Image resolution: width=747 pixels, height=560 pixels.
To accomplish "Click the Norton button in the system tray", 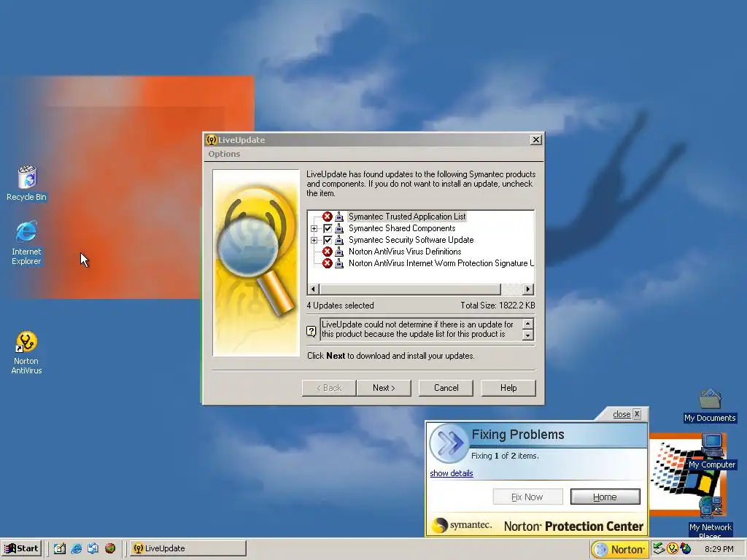I will coord(620,550).
